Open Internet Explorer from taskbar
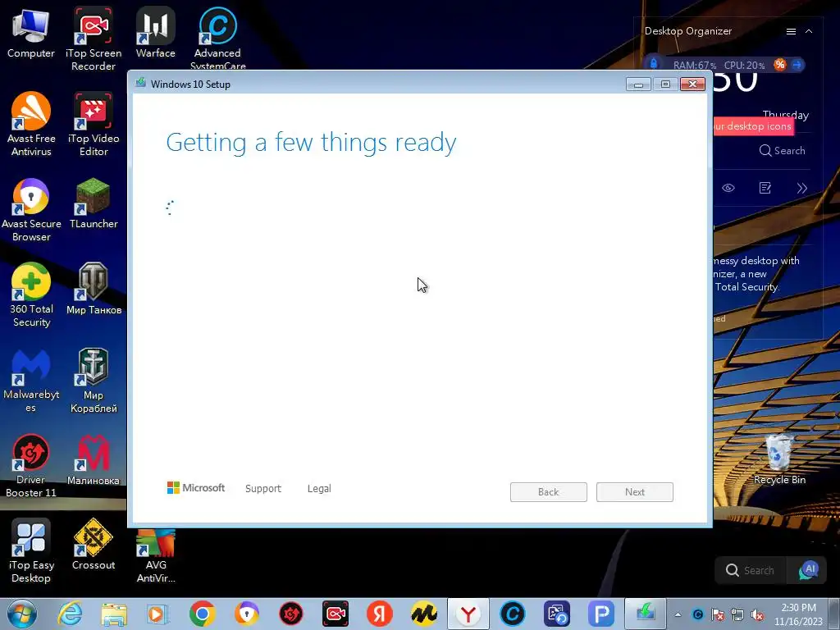This screenshot has height=630, width=840. (70, 614)
